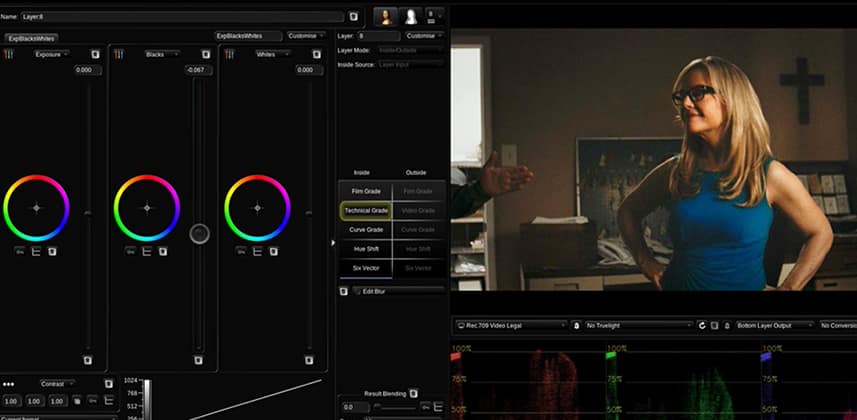Click the lock icon beside Bottom Layer Output
This screenshot has width=857, height=420.
(x=727, y=325)
